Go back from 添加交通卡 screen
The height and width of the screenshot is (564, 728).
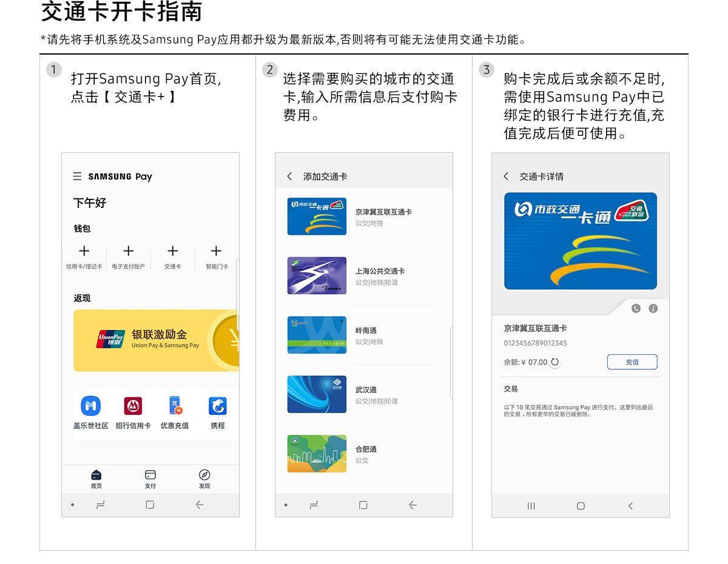[289, 176]
